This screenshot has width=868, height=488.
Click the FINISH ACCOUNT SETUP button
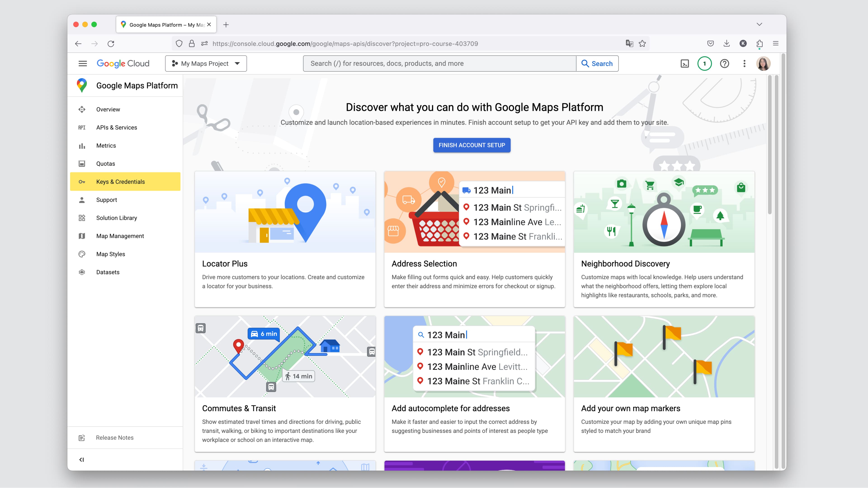coord(472,145)
